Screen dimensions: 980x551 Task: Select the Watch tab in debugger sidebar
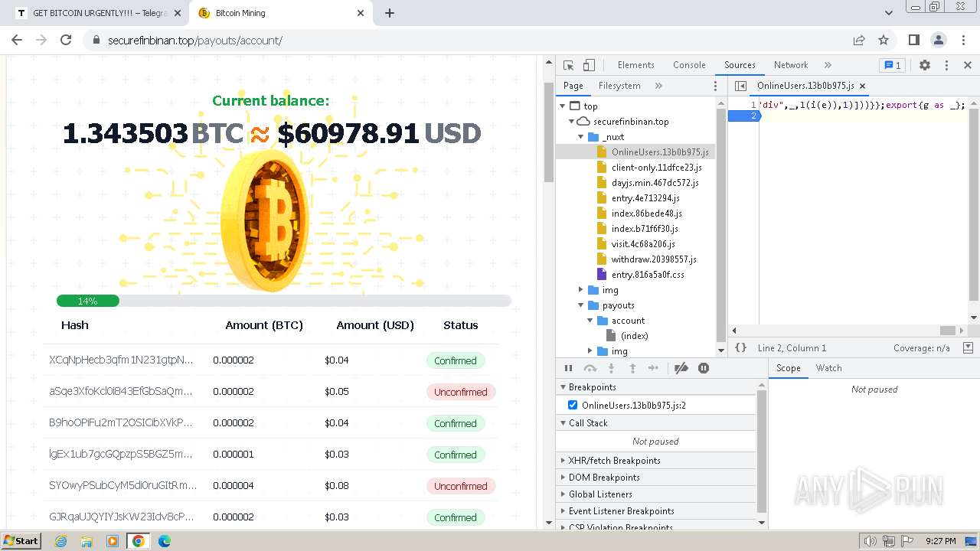pos(828,368)
